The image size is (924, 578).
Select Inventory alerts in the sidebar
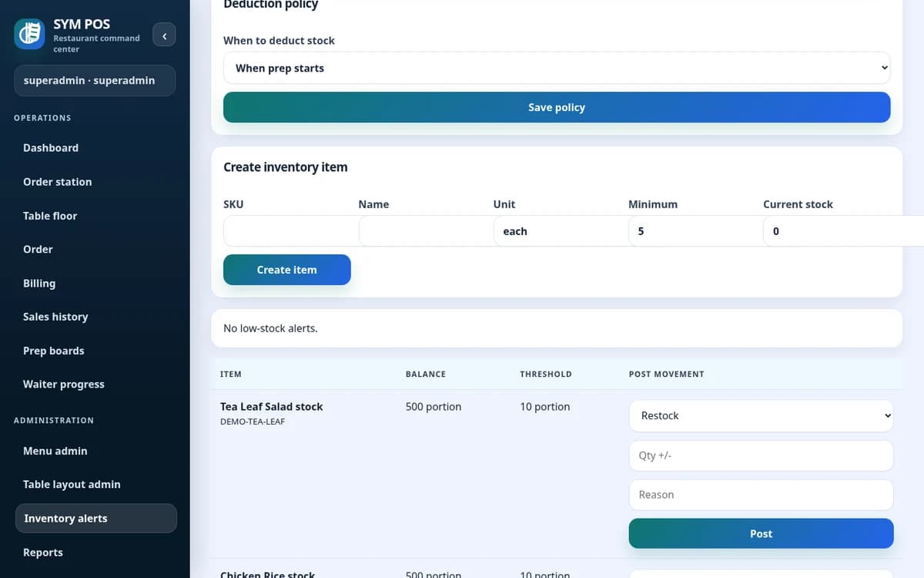96,518
